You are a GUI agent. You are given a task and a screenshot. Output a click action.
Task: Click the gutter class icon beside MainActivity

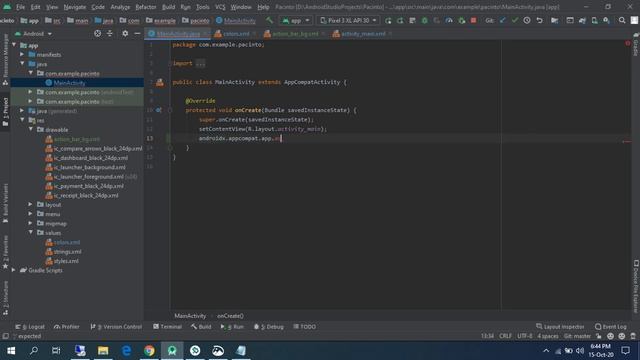tap(160, 82)
